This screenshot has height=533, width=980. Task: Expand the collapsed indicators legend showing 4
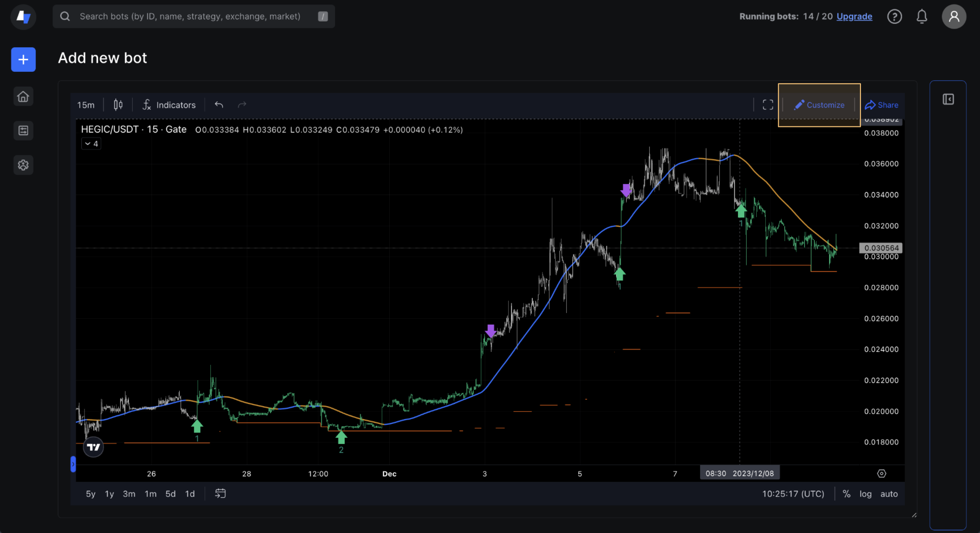pos(91,143)
